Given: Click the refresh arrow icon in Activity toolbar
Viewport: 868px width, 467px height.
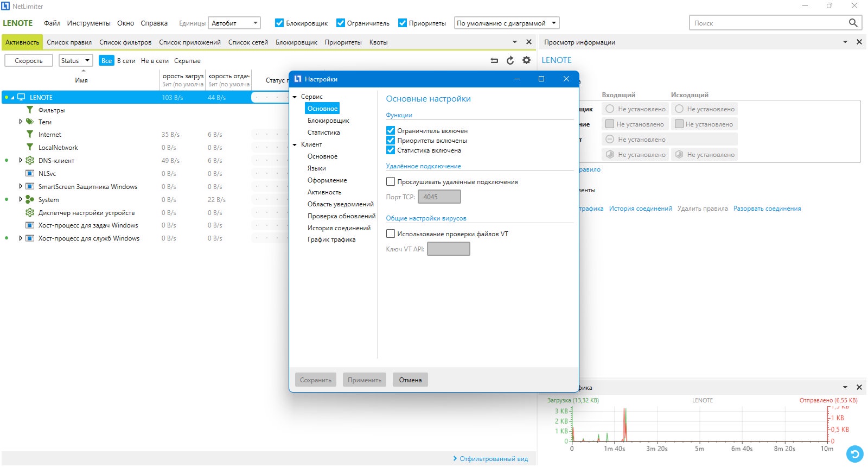Looking at the screenshot, I should tap(510, 60).
